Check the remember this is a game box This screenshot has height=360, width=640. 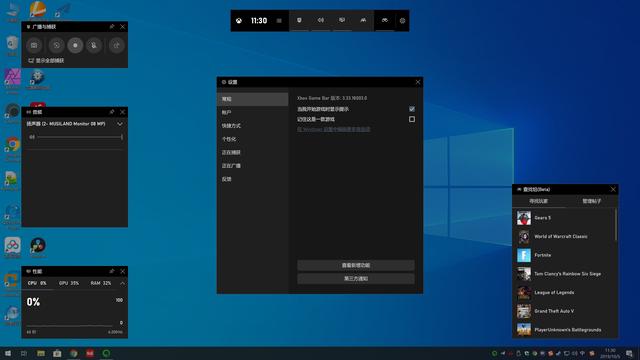pyautogui.click(x=412, y=119)
